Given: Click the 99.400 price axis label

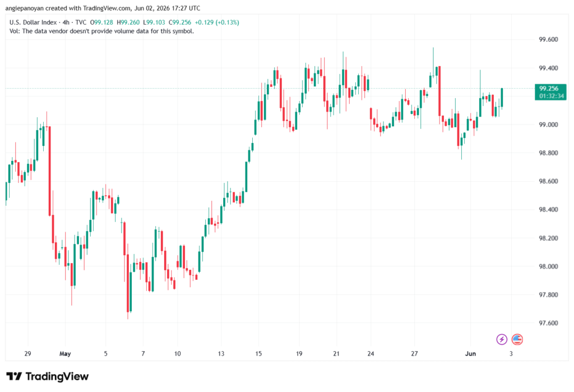Looking at the screenshot, I should point(548,68).
